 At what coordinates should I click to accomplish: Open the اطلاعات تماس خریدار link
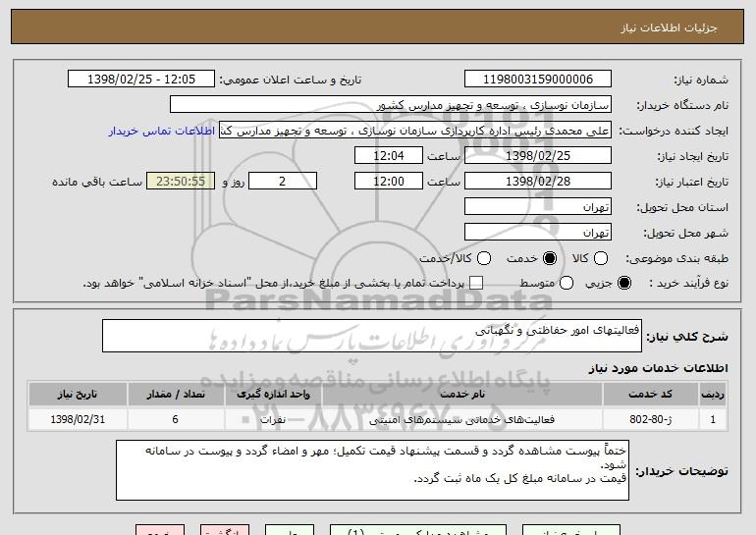click(x=162, y=131)
